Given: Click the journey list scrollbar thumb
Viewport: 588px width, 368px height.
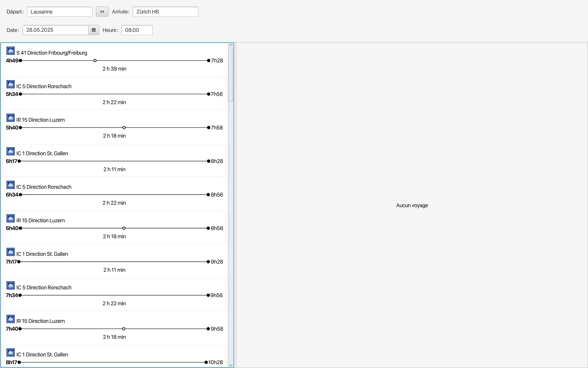Looking at the screenshot, I should point(231,75).
